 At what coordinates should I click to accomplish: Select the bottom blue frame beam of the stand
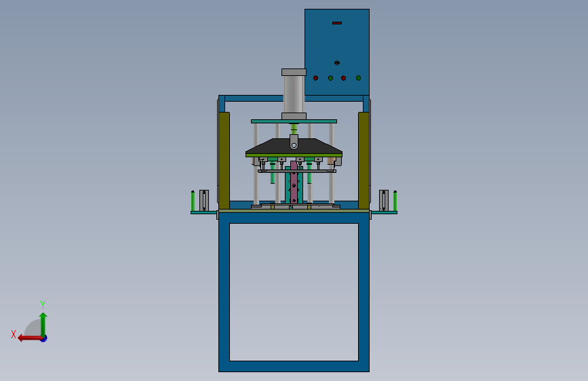click(294, 366)
